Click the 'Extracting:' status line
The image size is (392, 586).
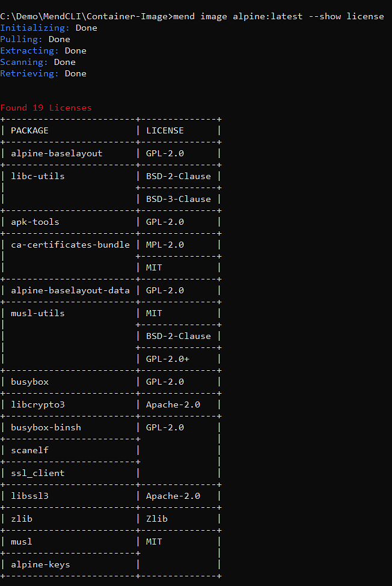[x=43, y=50]
